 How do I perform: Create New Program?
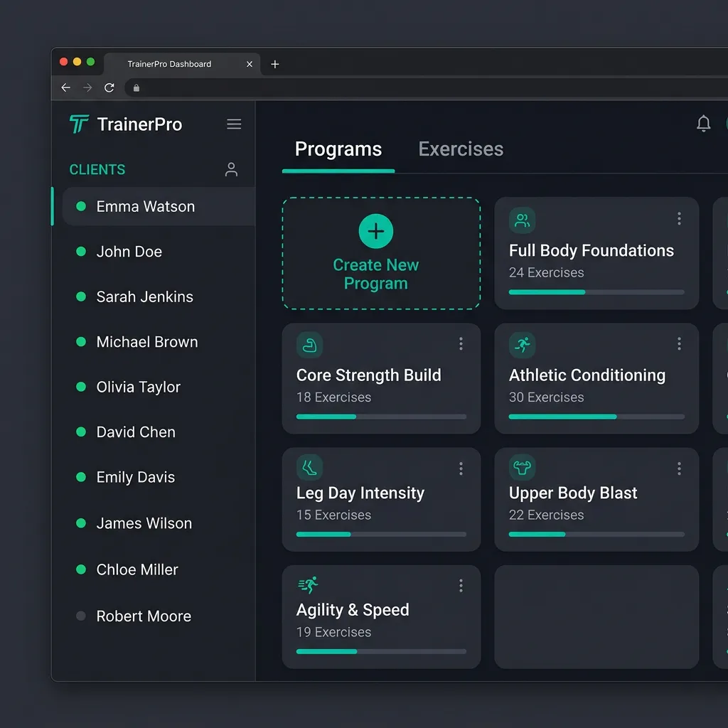click(x=381, y=253)
